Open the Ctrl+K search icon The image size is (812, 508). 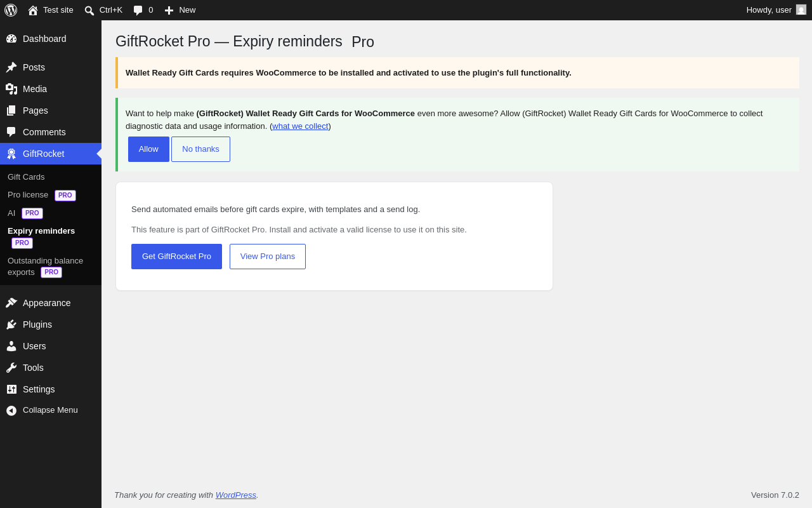89,10
